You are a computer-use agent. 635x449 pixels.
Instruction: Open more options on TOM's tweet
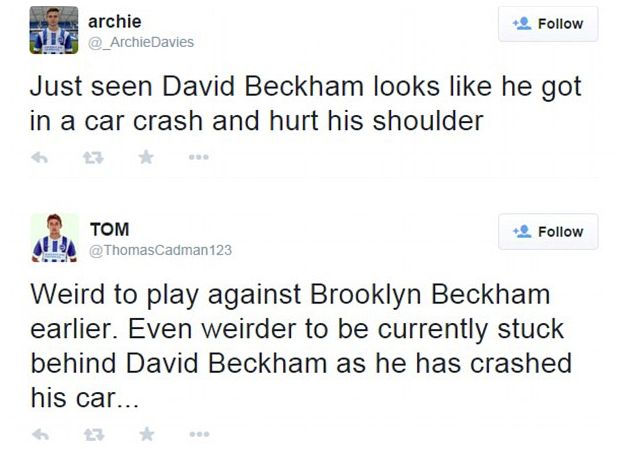click(x=198, y=434)
